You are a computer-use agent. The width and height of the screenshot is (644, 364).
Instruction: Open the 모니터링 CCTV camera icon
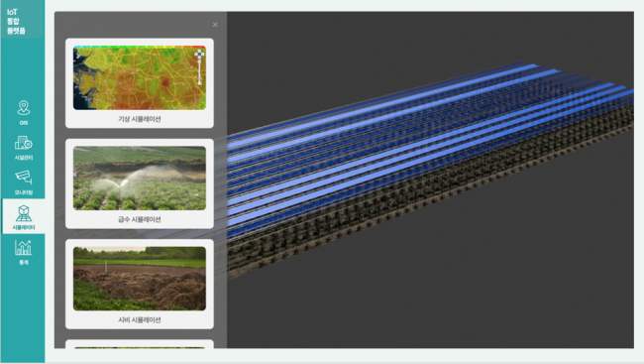pyautogui.click(x=24, y=178)
